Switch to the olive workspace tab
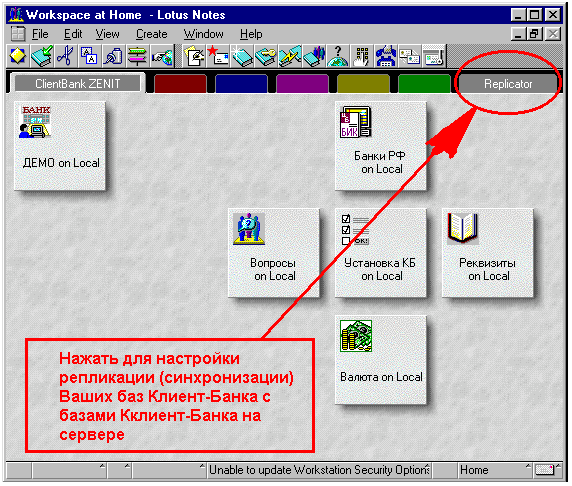The image size is (572, 486). point(363,84)
